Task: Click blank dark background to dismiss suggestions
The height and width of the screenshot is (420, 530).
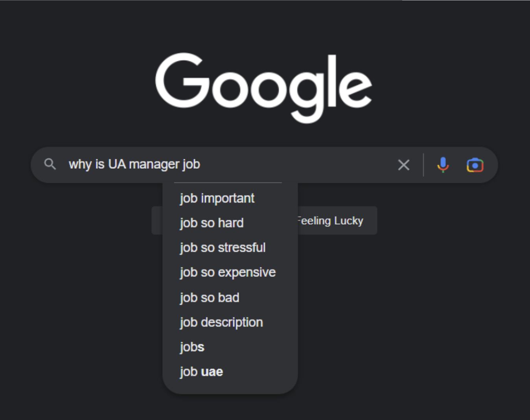Action: pos(432,315)
